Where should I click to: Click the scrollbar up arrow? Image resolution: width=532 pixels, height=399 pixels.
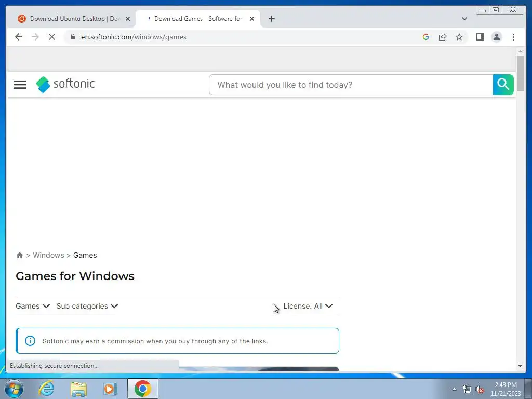pyautogui.click(x=520, y=51)
